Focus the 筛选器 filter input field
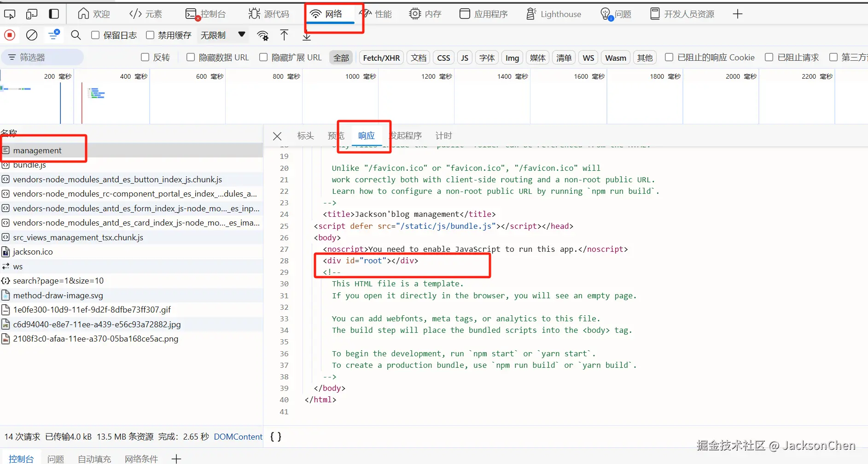This screenshot has width=868, height=464. coord(42,58)
